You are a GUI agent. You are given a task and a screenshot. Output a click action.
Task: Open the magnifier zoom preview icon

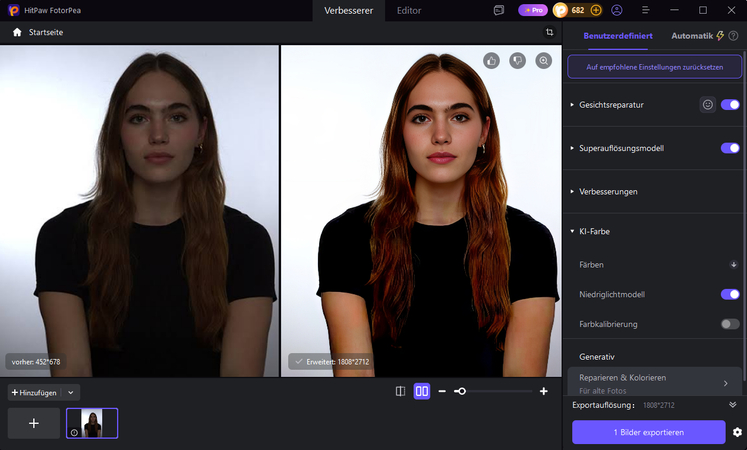click(544, 60)
